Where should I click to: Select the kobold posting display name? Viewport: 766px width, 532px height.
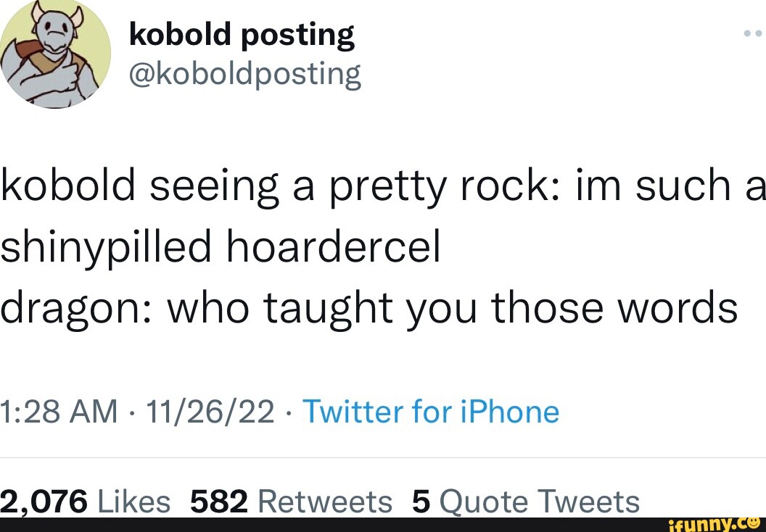click(x=242, y=32)
